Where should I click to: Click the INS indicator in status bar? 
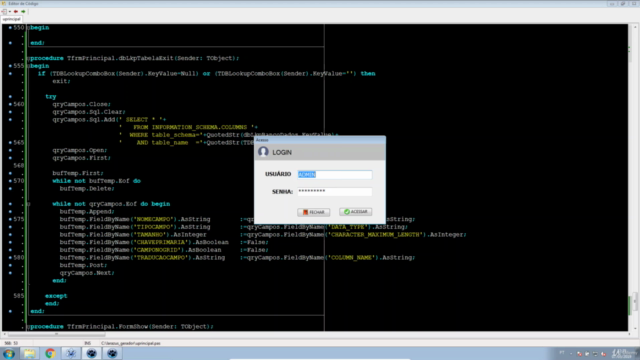[x=87, y=343]
